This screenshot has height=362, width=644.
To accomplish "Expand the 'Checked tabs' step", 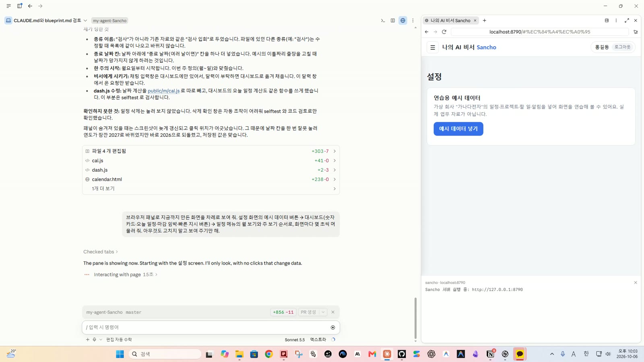I will [101, 252].
